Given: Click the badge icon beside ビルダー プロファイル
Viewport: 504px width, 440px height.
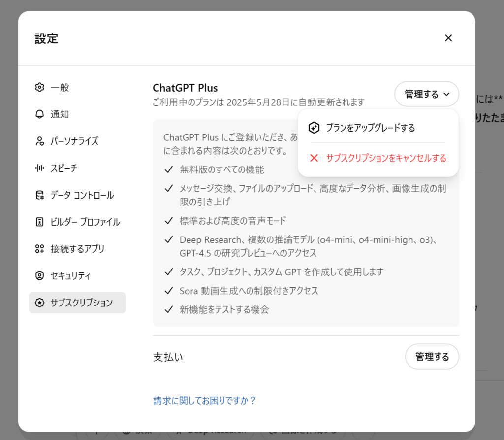Looking at the screenshot, I should 39,222.
